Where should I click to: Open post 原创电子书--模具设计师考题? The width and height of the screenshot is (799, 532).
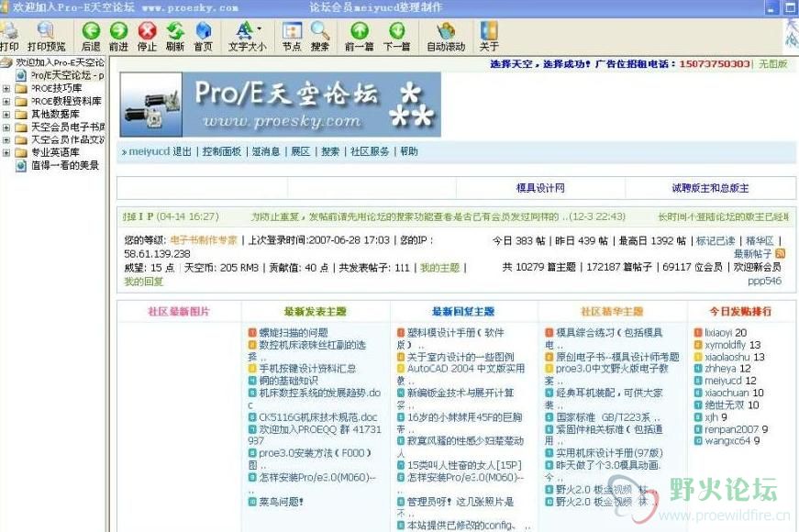tap(617, 357)
